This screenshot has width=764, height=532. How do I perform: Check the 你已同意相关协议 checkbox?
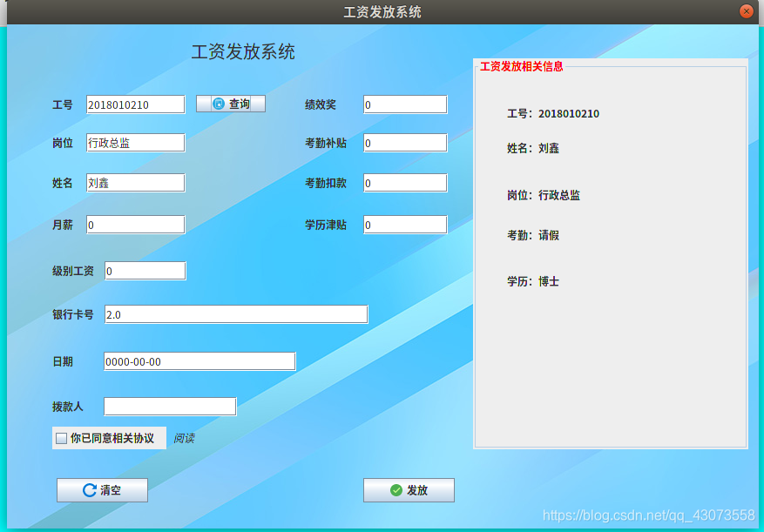coord(61,439)
